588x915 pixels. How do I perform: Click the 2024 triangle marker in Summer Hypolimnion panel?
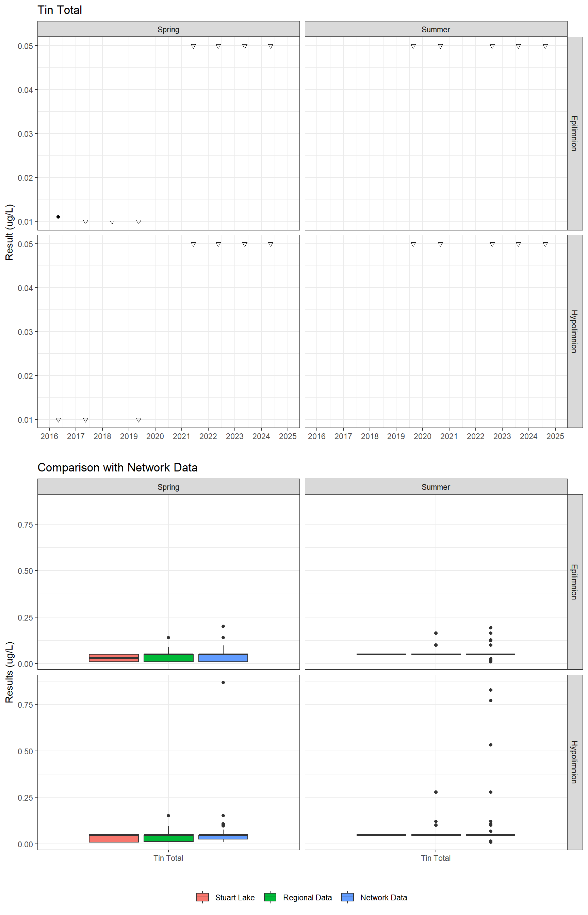click(x=545, y=244)
